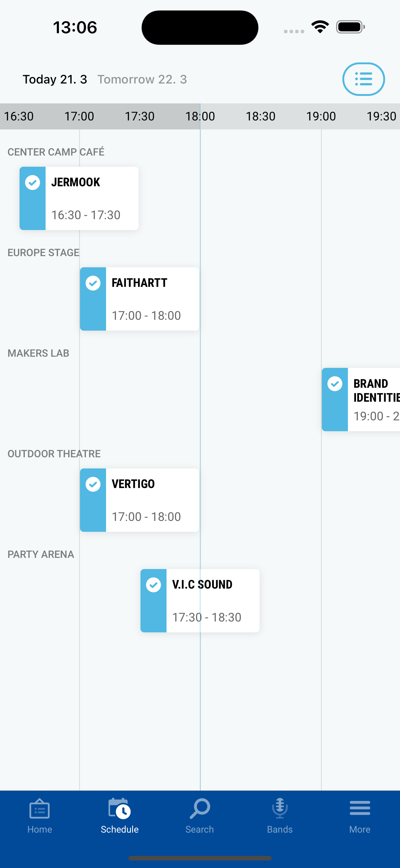The height and width of the screenshot is (868, 400).
Task: Open the V.I.C SOUND event card
Action: click(x=200, y=601)
